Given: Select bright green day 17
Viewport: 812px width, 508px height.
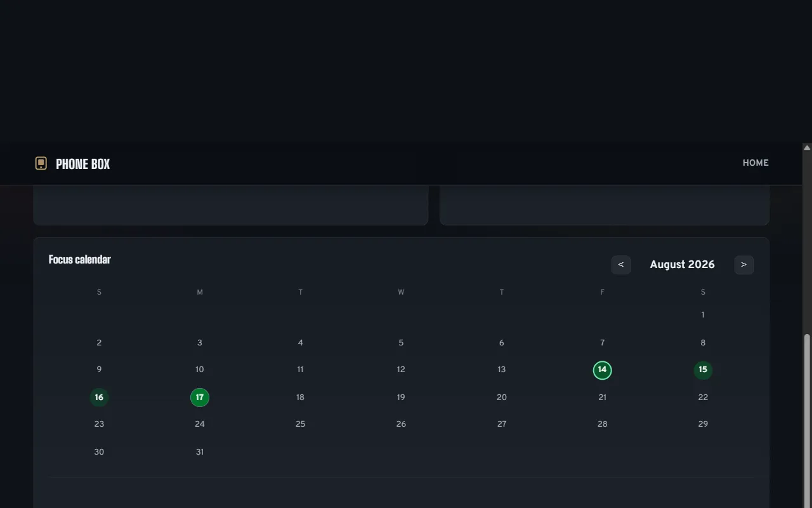Looking at the screenshot, I should click(200, 398).
